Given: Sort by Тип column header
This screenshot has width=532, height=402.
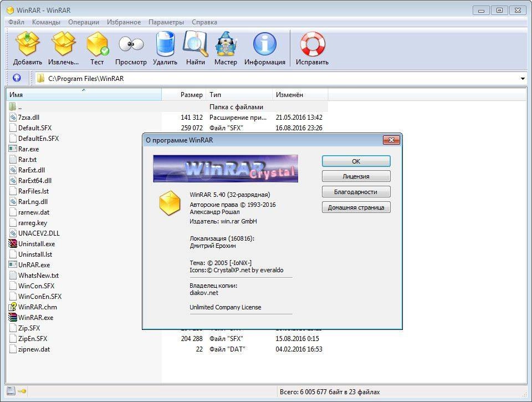Looking at the screenshot, I should tap(239, 95).
